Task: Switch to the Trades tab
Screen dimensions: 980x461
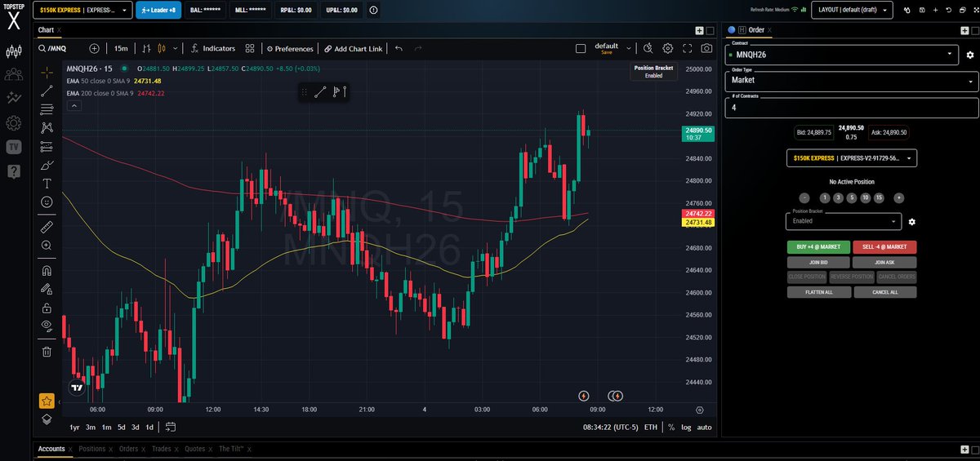Action: coord(161,449)
